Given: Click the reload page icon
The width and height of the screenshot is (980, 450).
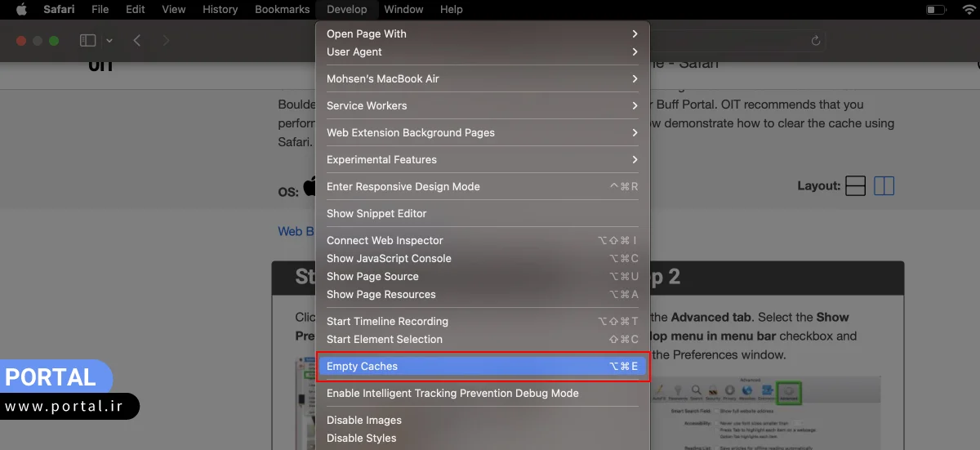Looking at the screenshot, I should pos(815,41).
